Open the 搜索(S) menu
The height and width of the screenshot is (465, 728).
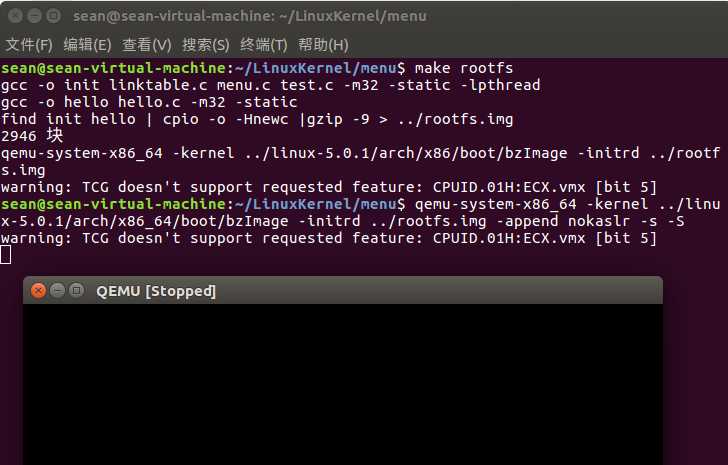[x=205, y=45]
